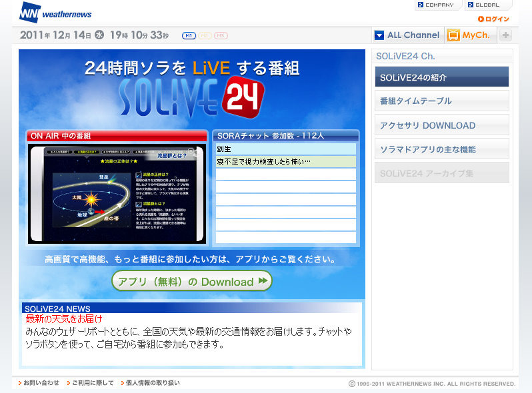Click the COMPANY blue square icon
Screen dimensions: 532x393
pos(421,5)
